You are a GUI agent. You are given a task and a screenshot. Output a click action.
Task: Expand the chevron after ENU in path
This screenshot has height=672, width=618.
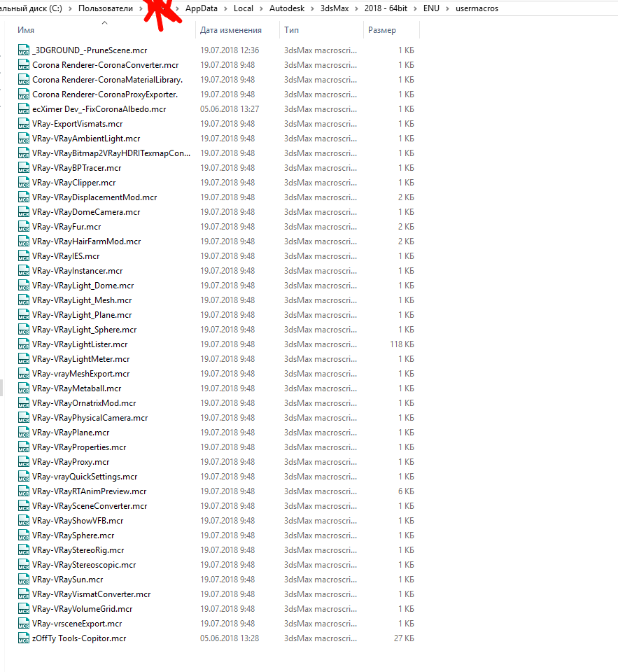(447, 8)
